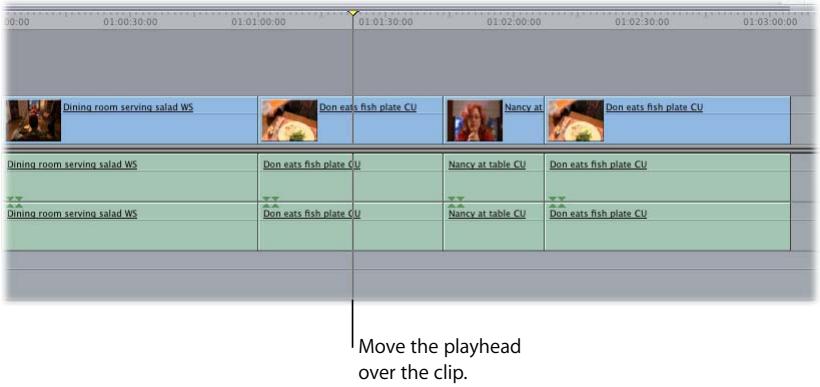Click the ruler at timecode 01:01:30:00
820x387 pixels.
(386, 22)
